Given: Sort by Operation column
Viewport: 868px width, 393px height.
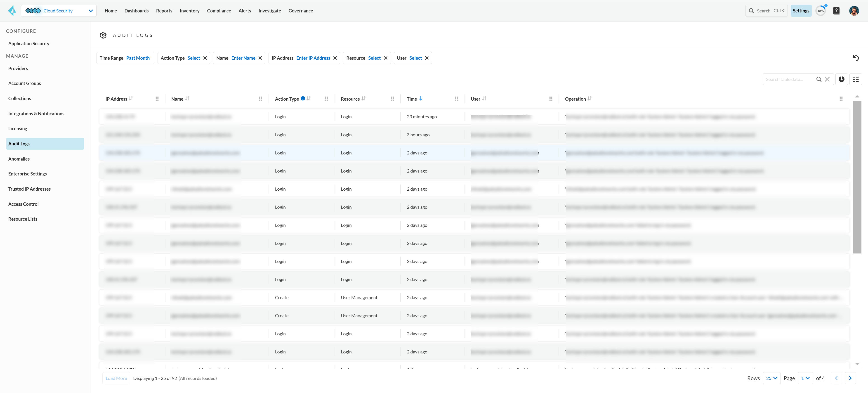Looking at the screenshot, I should tap(590, 98).
